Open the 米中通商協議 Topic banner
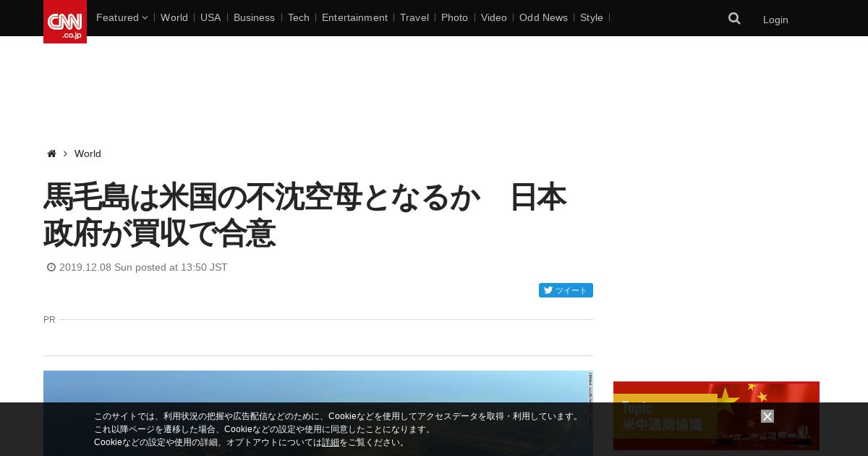 (x=716, y=415)
